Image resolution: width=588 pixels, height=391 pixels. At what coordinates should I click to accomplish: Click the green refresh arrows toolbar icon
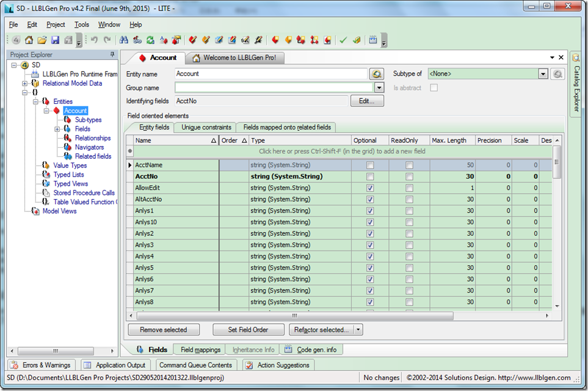[x=150, y=40]
